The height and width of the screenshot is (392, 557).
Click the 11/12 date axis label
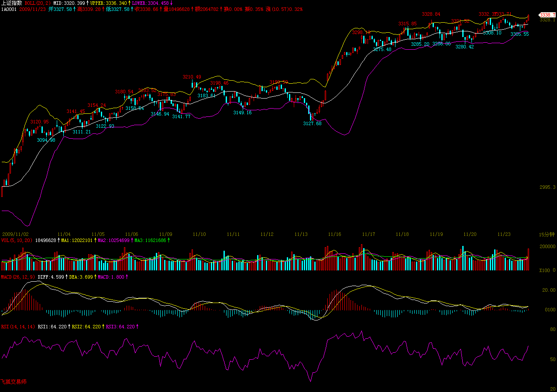pyautogui.click(x=267, y=234)
